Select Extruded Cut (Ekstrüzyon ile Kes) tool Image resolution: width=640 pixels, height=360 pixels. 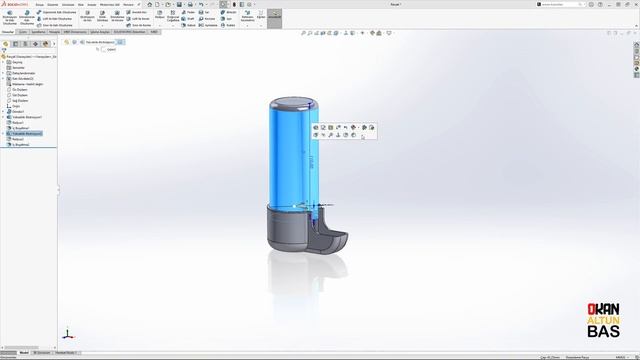pos(87,16)
